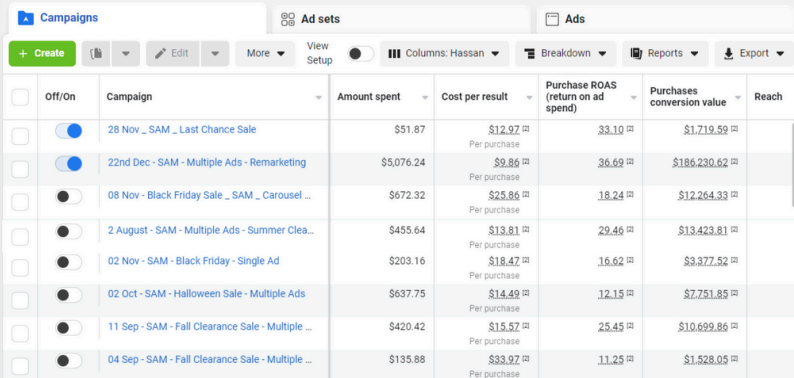This screenshot has height=378, width=794.
Task: Click the Breakdown list icon
Action: click(530, 53)
